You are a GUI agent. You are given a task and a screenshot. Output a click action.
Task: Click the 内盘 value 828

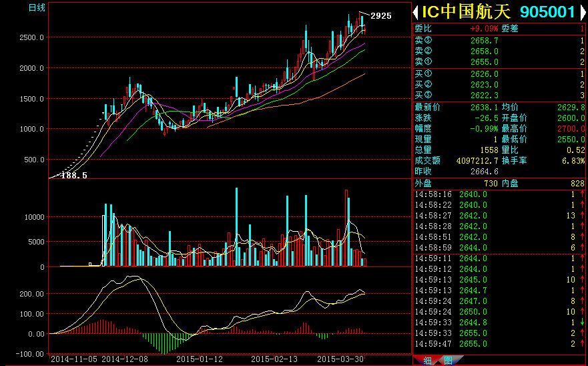tap(578, 184)
